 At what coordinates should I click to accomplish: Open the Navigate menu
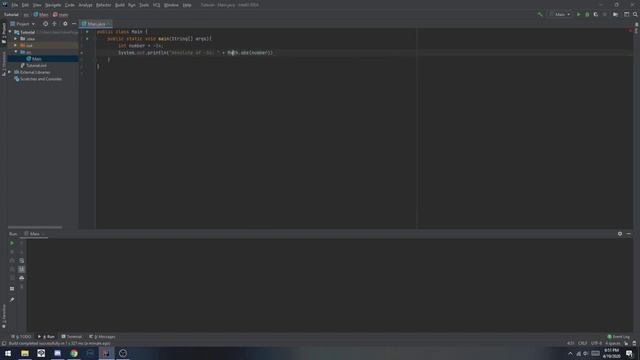point(53,5)
